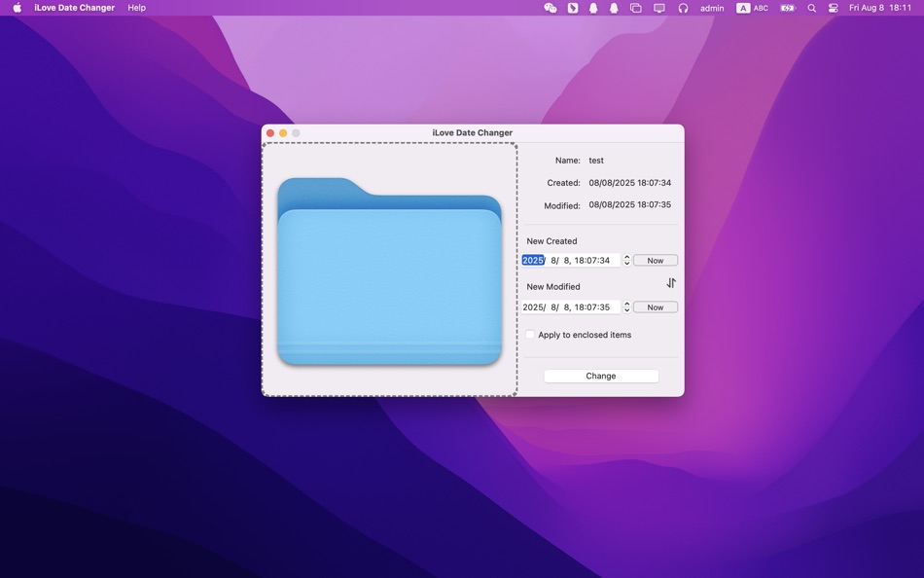Open the Apple menu
The image size is (924, 578).
coord(18,8)
